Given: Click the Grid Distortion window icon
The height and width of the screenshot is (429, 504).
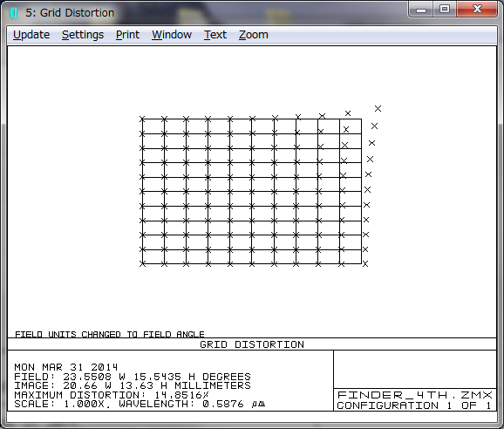Looking at the screenshot, I should click(x=13, y=13).
